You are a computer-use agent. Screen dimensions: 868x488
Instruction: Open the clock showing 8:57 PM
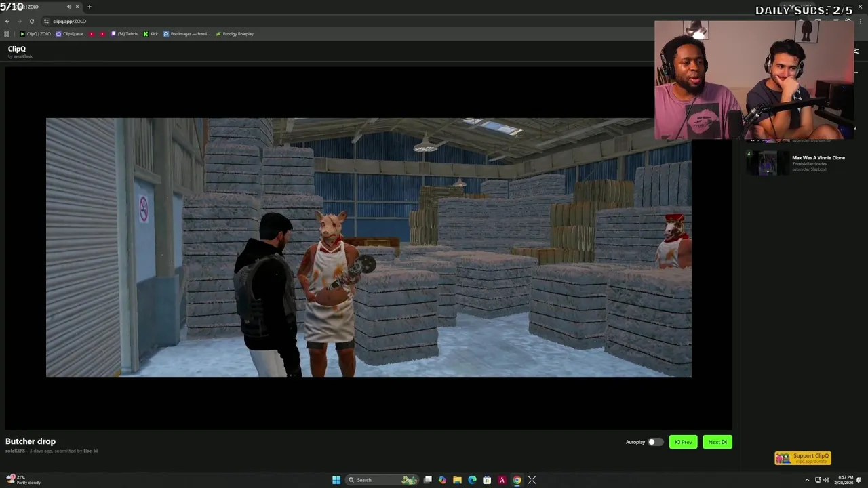pyautogui.click(x=845, y=480)
